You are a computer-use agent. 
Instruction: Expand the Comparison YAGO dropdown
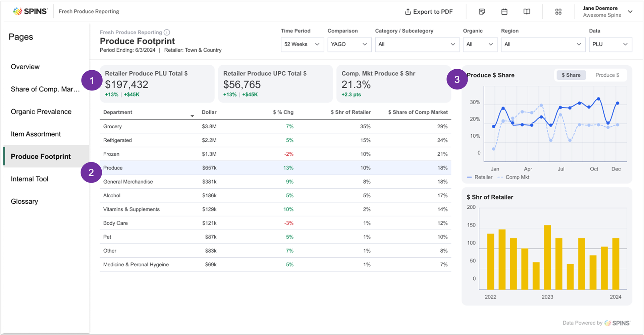click(x=349, y=44)
